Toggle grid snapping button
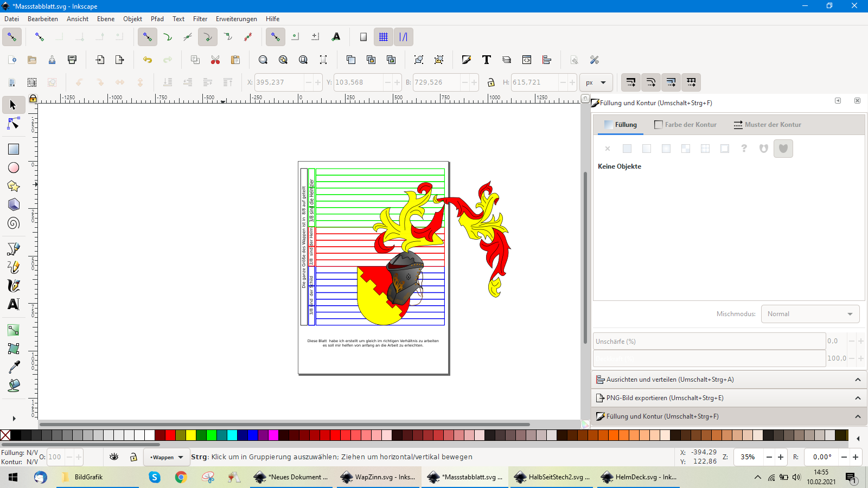The height and width of the screenshot is (488, 868). tap(384, 37)
